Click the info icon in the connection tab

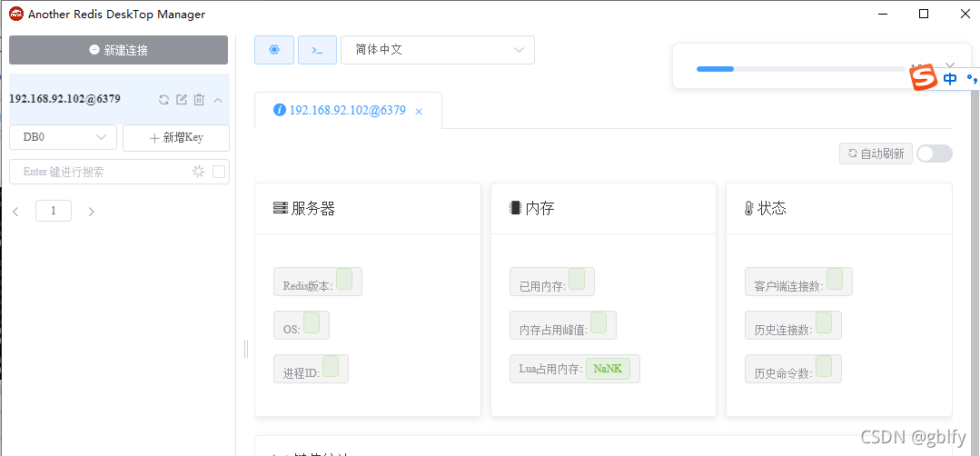[280, 110]
